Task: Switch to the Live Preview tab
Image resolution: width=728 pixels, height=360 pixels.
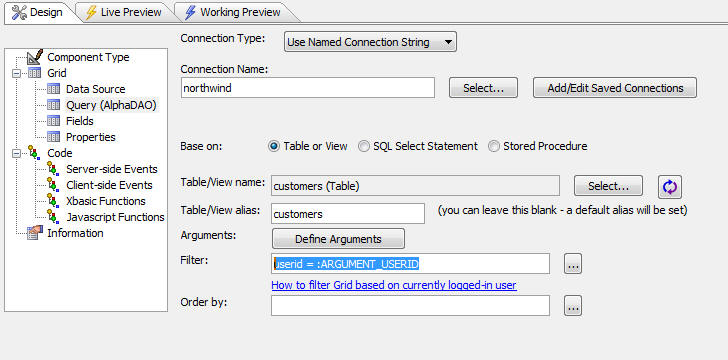Action: click(x=124, y=12)
